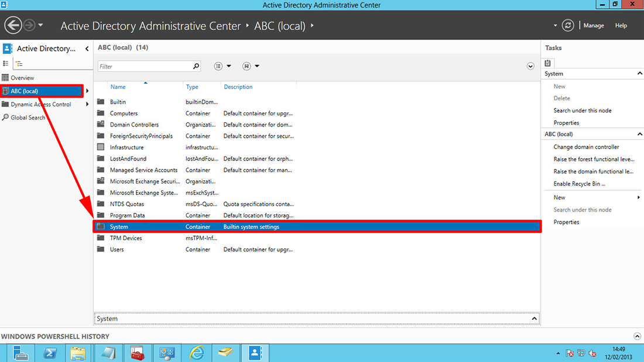The image size is (644, 362).
Task: Click the filter search magnifier icon
Action: (x=196, y=66)
